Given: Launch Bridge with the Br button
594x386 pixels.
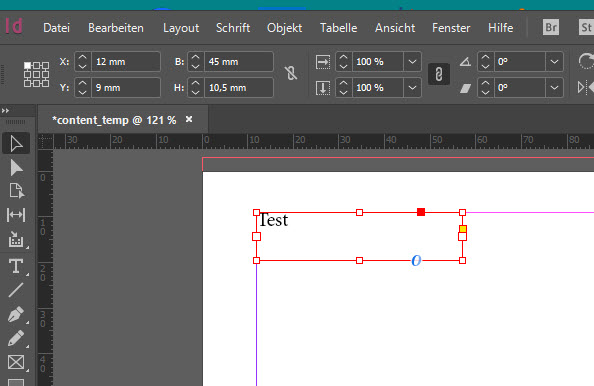Looking at the screenshot, I should tap(551, 27).
